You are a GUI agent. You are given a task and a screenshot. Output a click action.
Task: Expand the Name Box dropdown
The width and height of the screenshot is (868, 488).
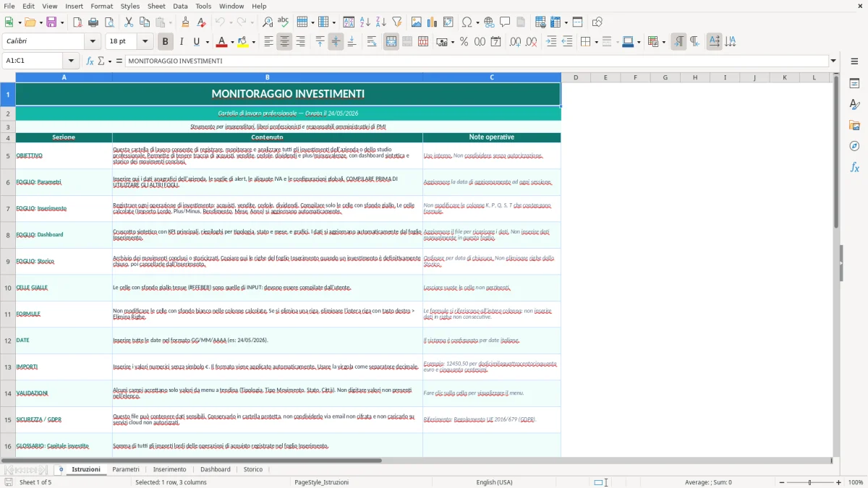pos(72,61)
